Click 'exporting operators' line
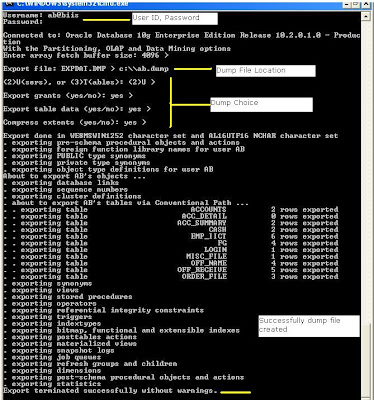The height and width of the screenshot is (400, 374). pos(50,303)
